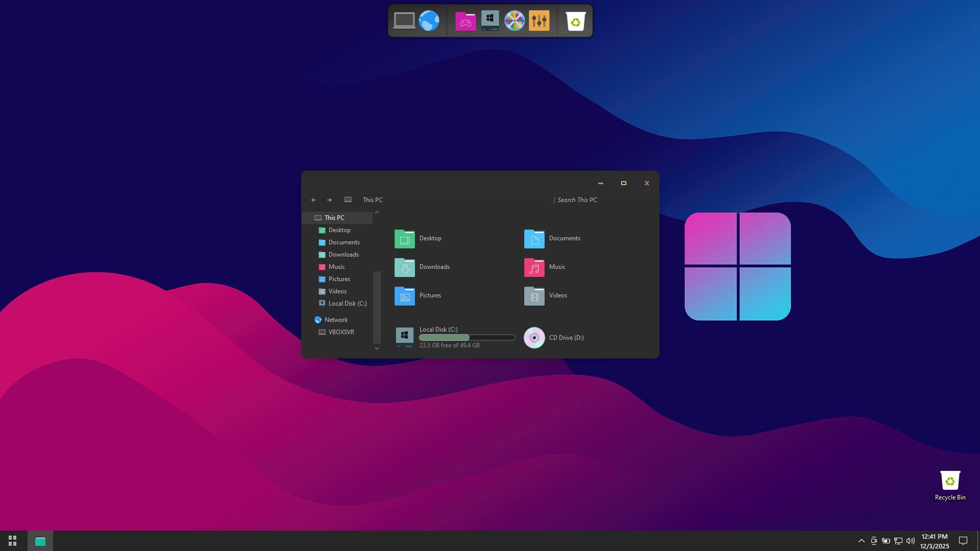
Task: Open the orange mixer settings icon
Action: click(x=539, y=21)
